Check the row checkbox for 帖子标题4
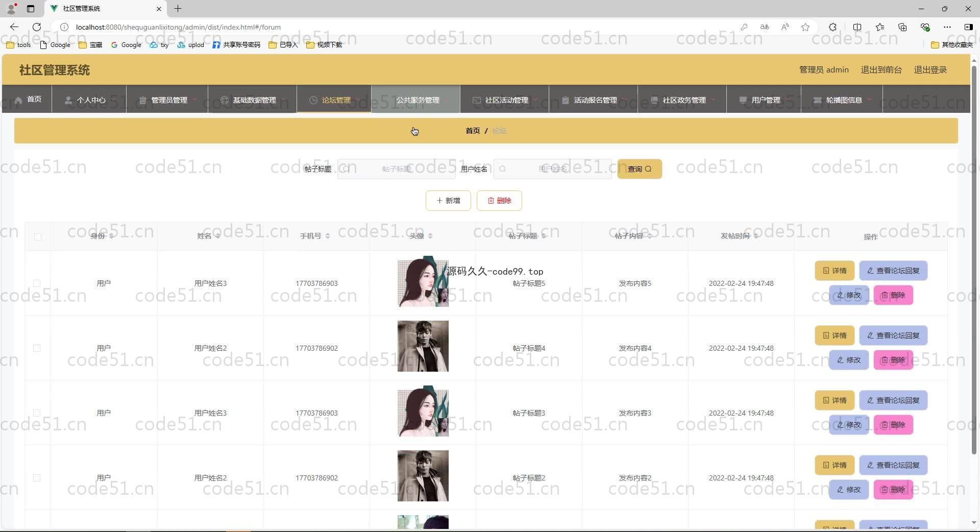The height and width of the screenshot is (532, 980). pyautogui.click(x=37, y=348)
